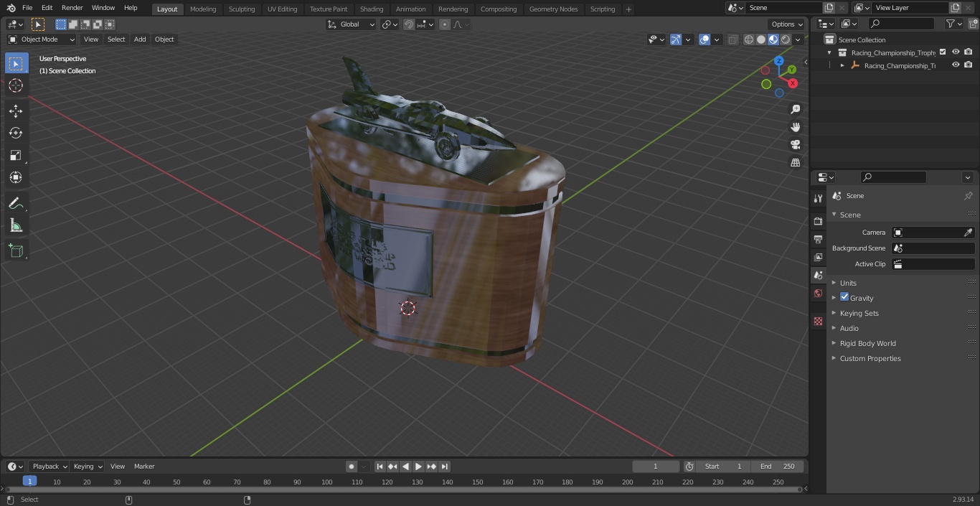Open the Options dropdown in viewport
980x506 pixels.
pyautogui.click(x=787, y=24)
